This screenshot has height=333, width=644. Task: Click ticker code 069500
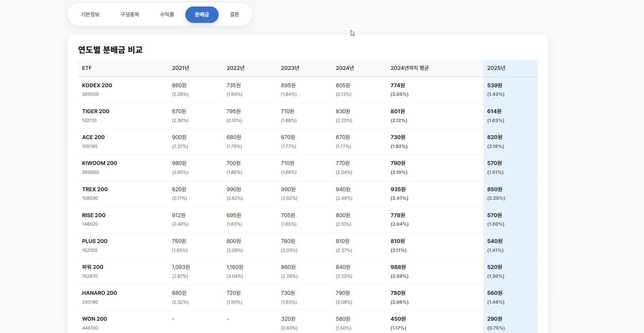[91, 94]
